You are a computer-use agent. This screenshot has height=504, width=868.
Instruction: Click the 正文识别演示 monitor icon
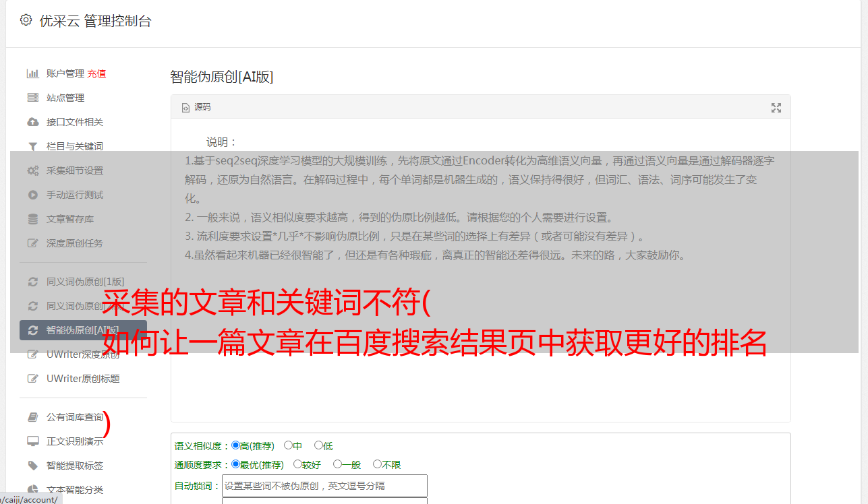[x=32, y=441]
